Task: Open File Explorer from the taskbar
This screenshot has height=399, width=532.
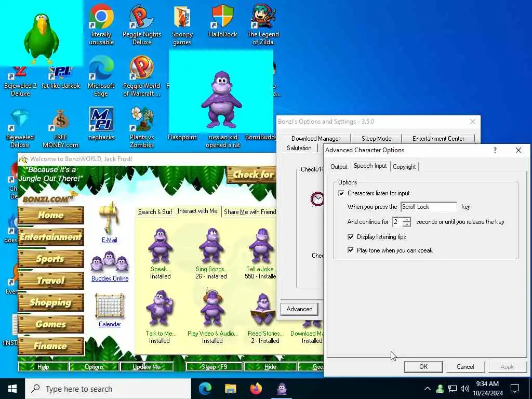Action: point(231,389)
